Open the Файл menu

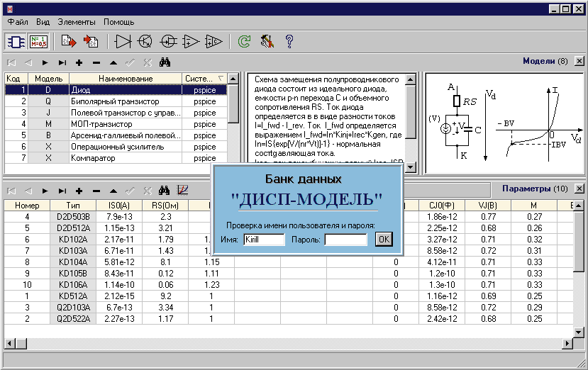pyautogui.click(x=18, y=22)
